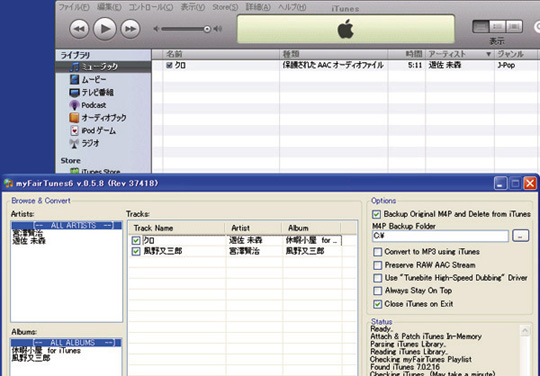Click the high volume speaker icon
Image resolution: width=540 pixels, height=376 pixels.
point(218,29)
